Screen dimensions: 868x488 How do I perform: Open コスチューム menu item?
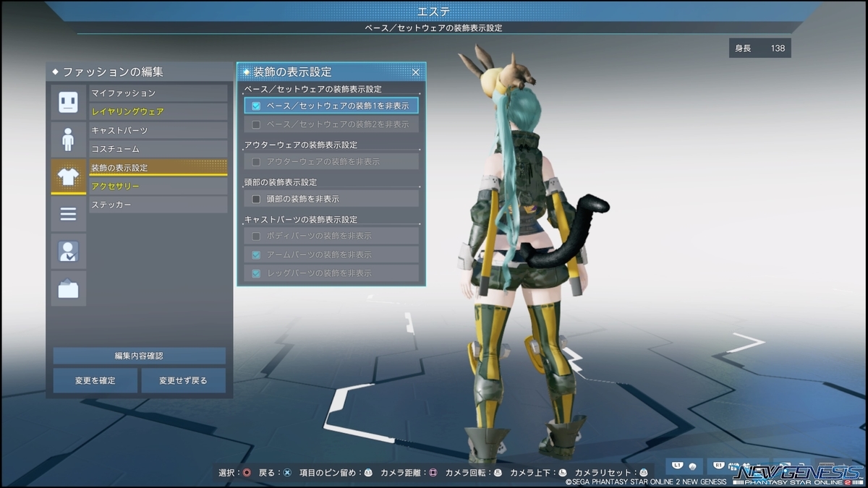tap(158, 149)
